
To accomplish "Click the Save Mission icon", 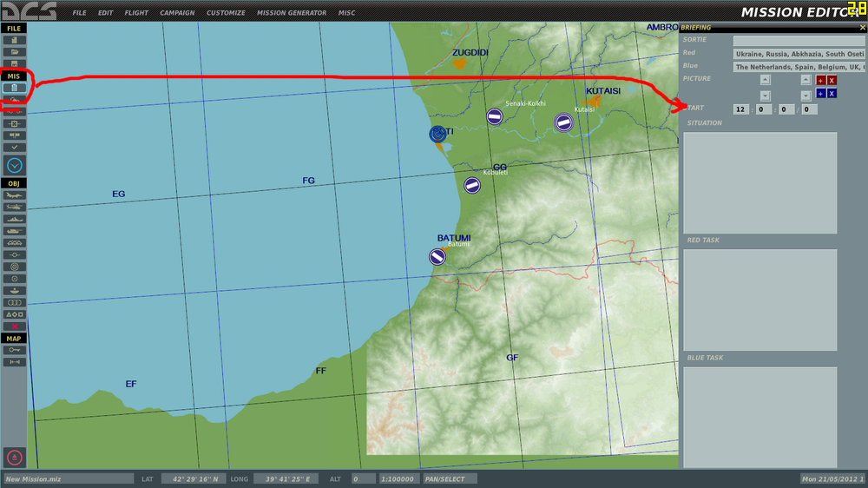I will pos(15,63).
